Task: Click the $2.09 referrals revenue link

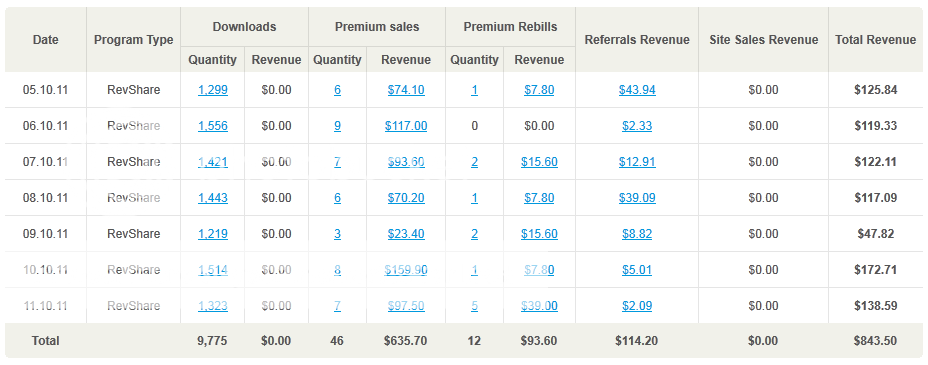Action: (x=637, y=306)
